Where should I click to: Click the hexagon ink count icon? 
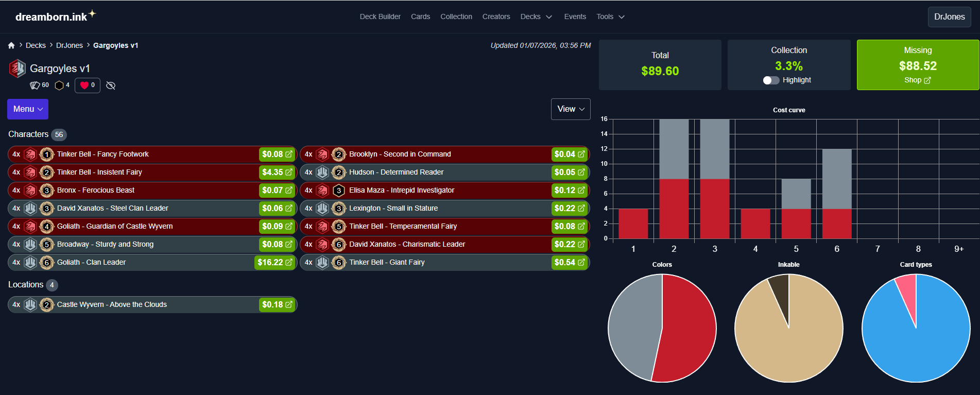click(59, 85)
